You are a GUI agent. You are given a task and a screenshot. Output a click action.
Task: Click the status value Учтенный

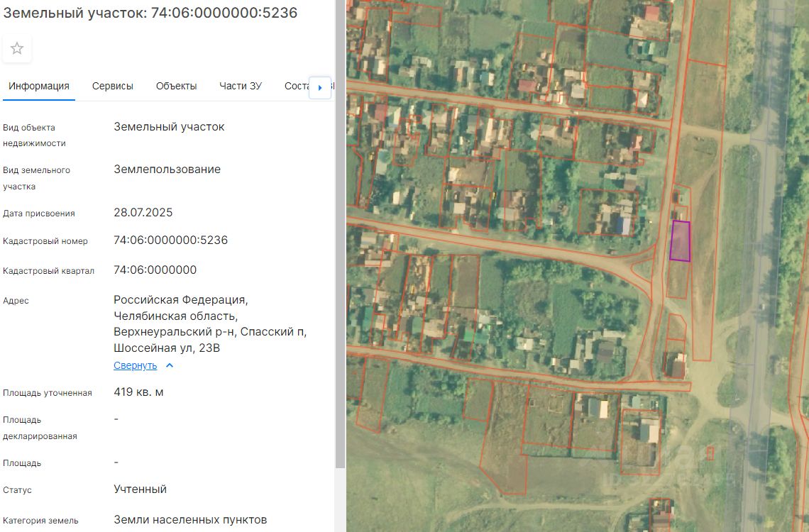pyautogui.click(x=141, y=489)
